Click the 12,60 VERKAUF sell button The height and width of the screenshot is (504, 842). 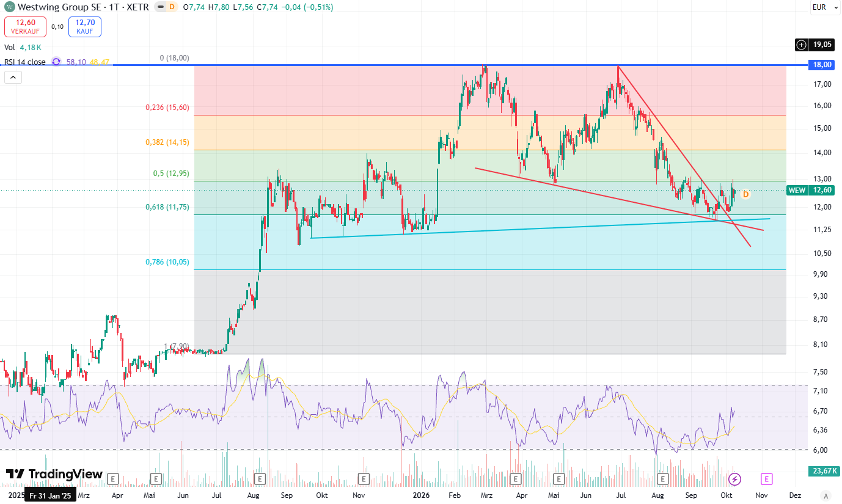coord(24,27)
